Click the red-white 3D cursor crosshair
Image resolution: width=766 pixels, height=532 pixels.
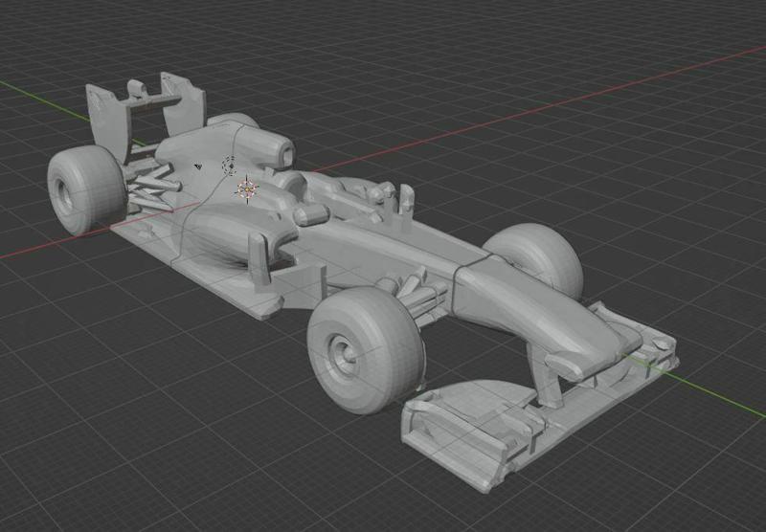(247, 189)
